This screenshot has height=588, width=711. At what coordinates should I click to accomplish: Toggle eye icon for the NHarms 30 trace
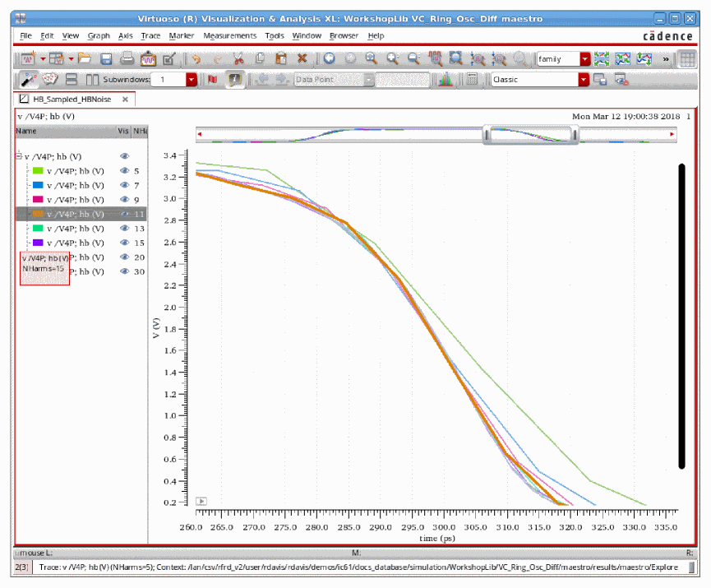point(125,271)
